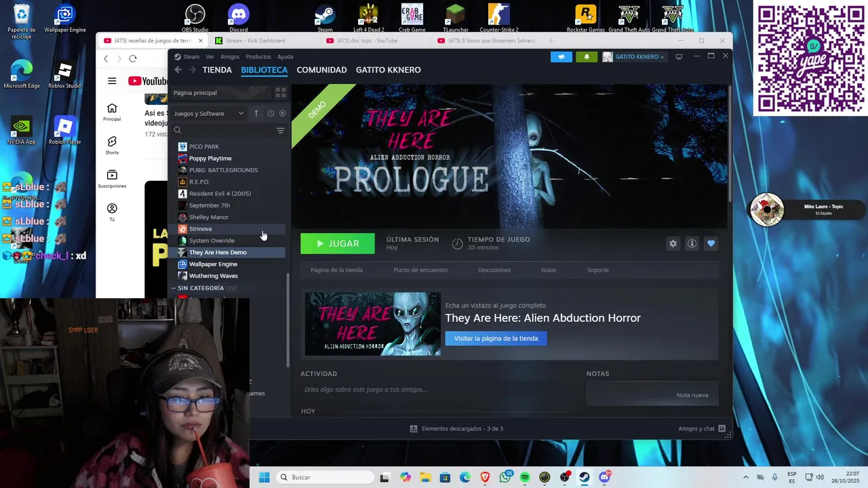This screenshot has height=488, width=868.
Task: Open the GATITO KKNERO profile tab
Action: click(389, 70)
